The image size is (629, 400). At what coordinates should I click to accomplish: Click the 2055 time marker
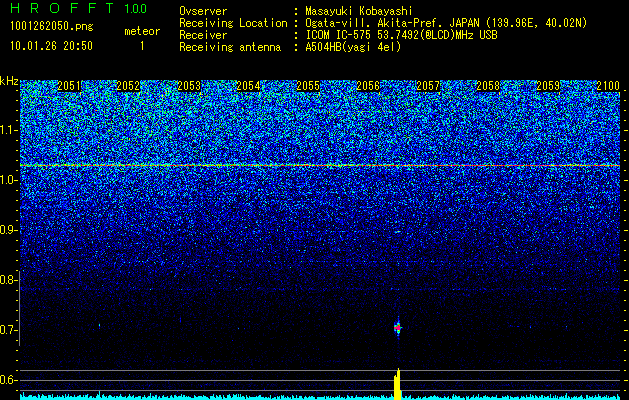click(x=308, y=86)
